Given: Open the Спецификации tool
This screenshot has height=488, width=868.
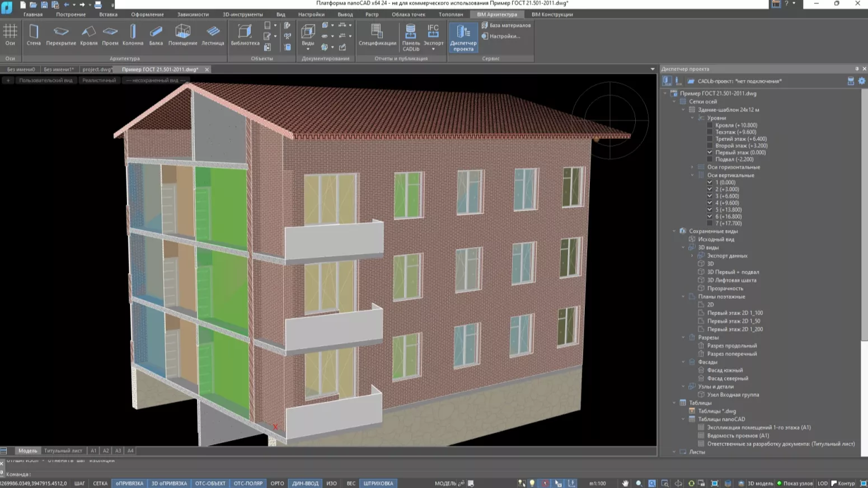Looking at the screenshot, I should (x=377, y=36).
